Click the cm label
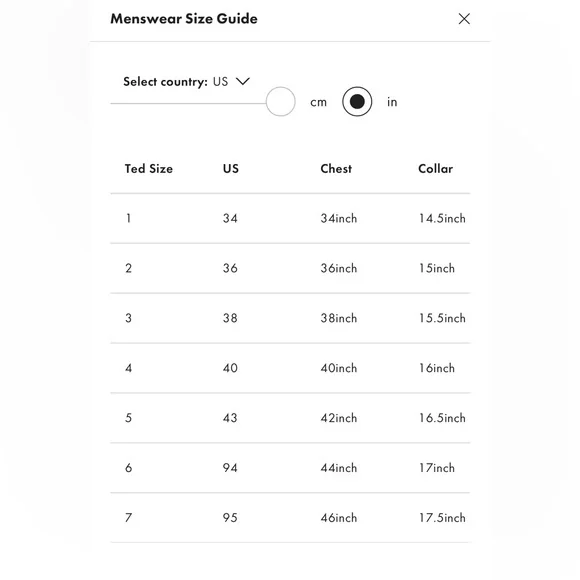580x580 pixels. click(318, 102)
